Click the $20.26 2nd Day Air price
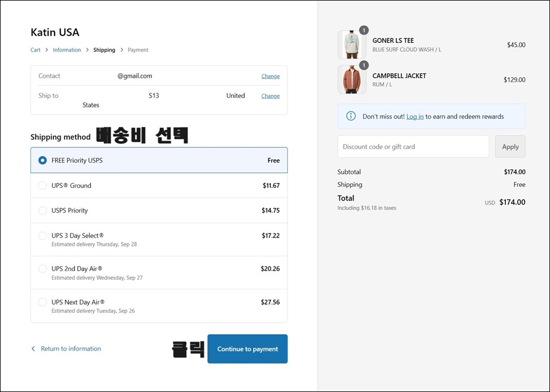Viewport: 550px width, 392px height. click(x=270, y=269)
